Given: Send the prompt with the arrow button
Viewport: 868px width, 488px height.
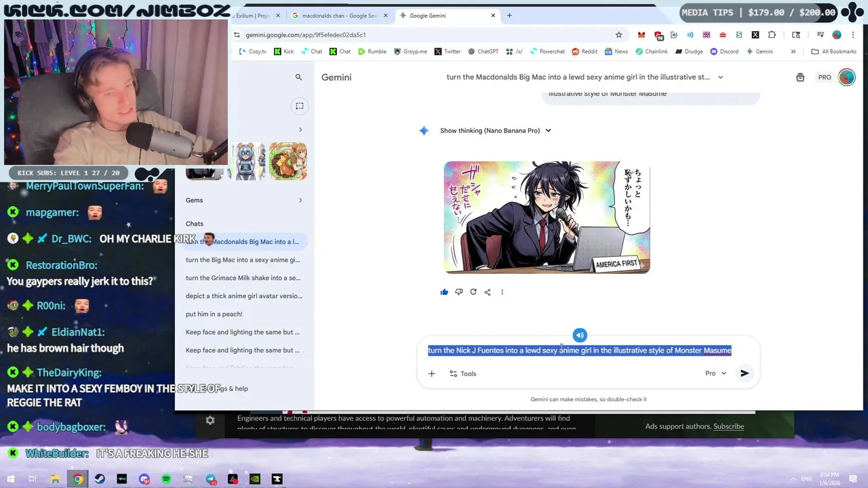Looking at the screenshot, I should coord(745,373).
